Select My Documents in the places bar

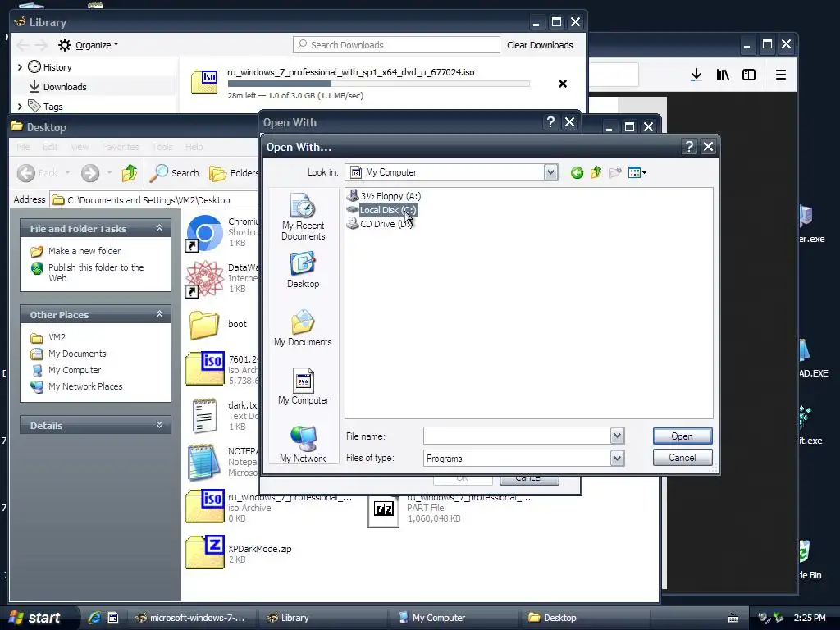(x=304, y=328)
